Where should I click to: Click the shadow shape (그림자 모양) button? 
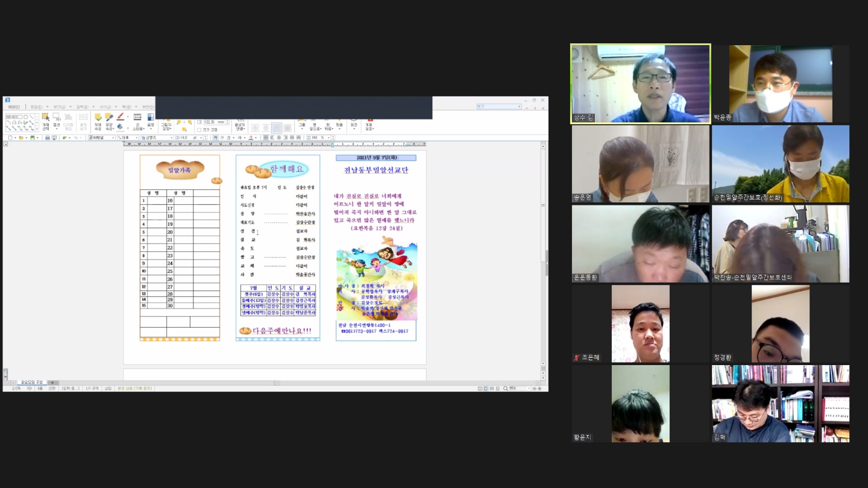coord(166,124)
